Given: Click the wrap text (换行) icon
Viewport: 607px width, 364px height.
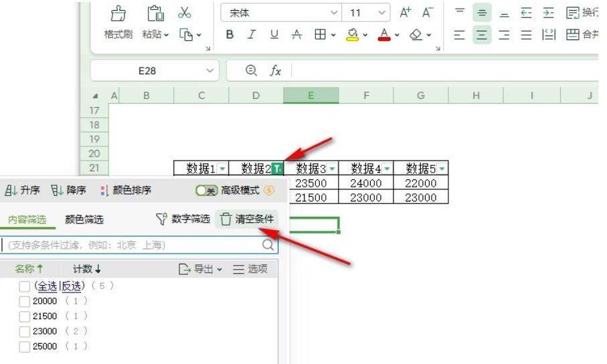Looking at the screenshot, I should (x=573, y=13).
